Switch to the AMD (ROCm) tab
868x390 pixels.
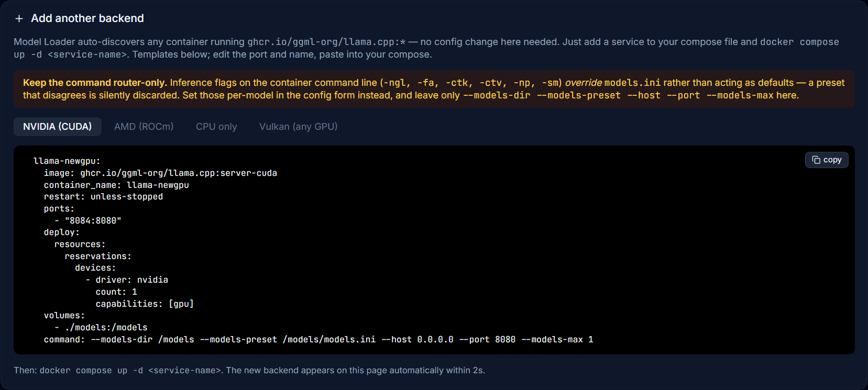pos(144,127)
